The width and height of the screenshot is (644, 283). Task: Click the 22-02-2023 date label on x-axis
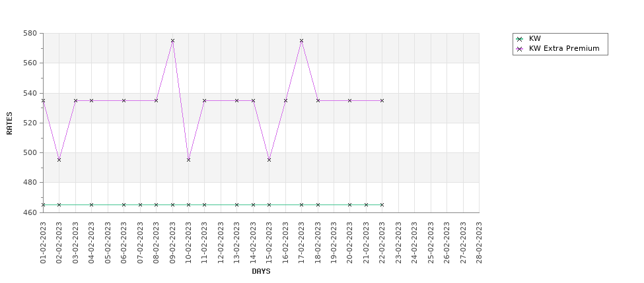point(382,242)
